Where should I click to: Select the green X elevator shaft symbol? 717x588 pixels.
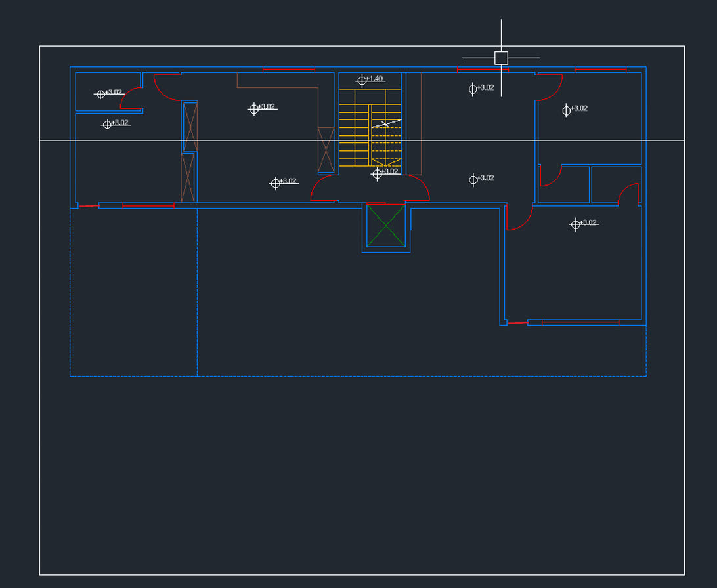386,226
